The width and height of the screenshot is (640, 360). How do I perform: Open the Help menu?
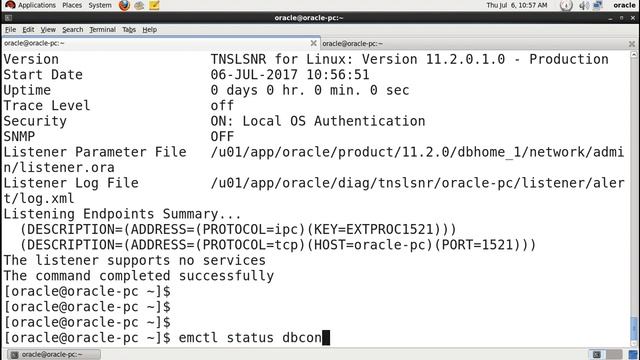tap(149, 29)
